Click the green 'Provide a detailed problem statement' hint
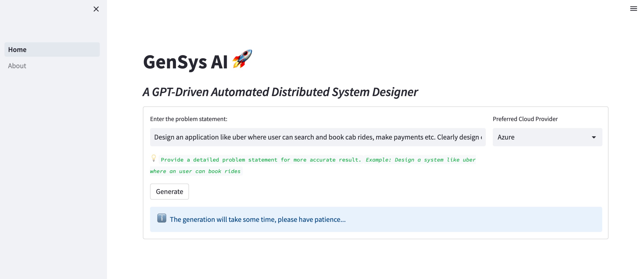644x279 pixels. (261, 160)
